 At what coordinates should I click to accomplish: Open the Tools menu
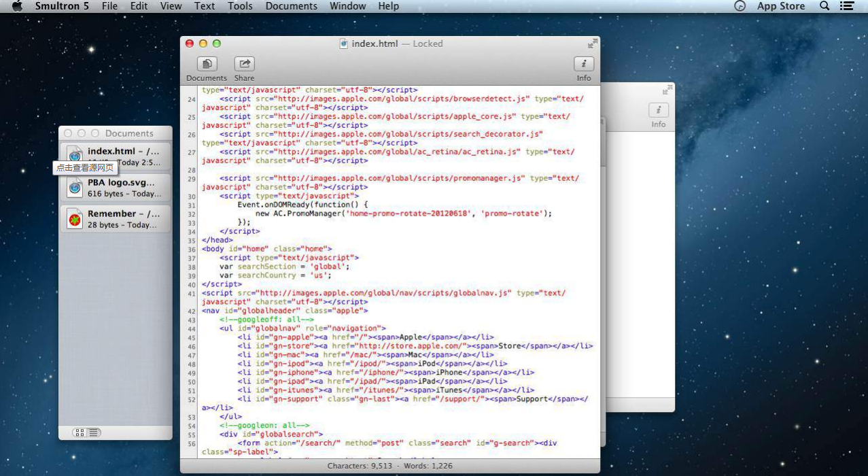pos(240,6)
